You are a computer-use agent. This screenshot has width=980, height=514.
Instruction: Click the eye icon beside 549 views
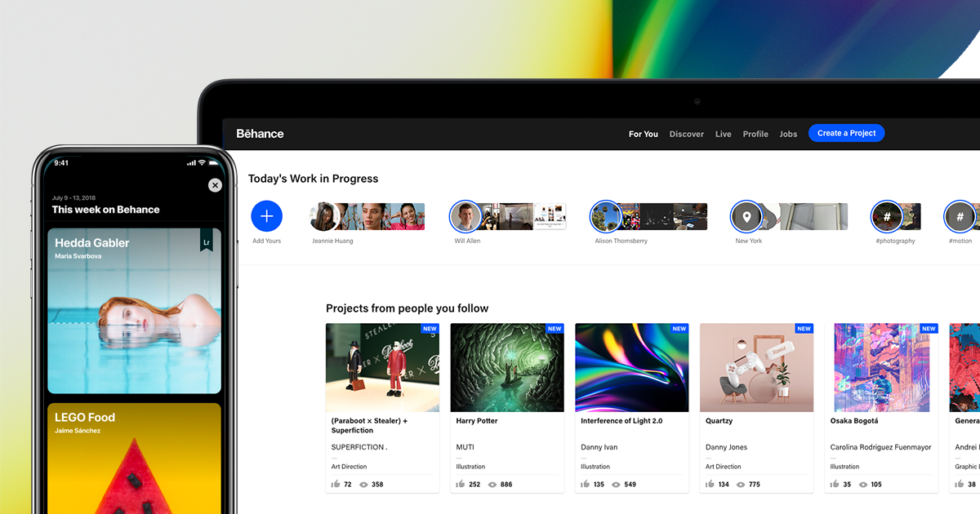point(617,485)
